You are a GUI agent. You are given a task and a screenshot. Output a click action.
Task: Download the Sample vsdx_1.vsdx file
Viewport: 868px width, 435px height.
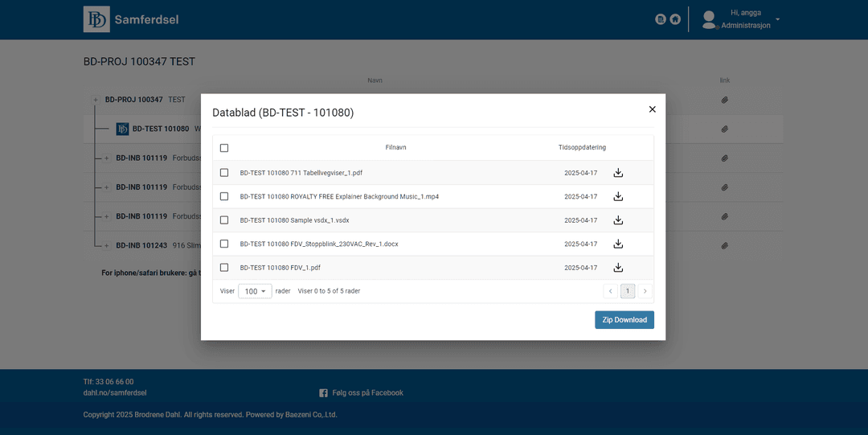click(x=618, y=220)
